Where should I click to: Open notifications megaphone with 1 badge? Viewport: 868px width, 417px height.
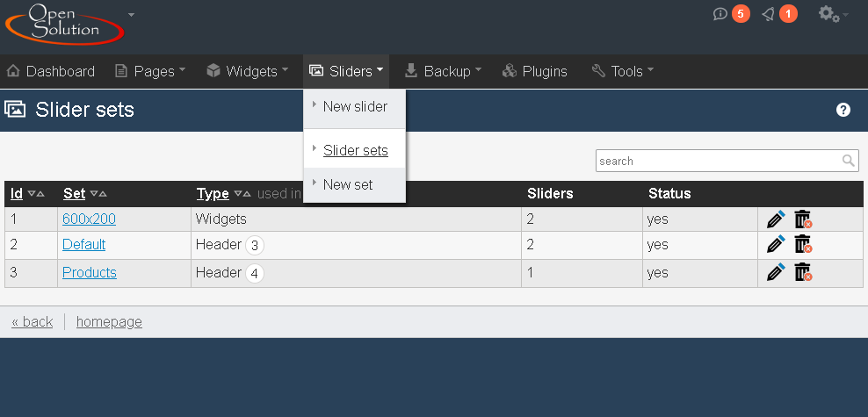[x=779, y=14]
